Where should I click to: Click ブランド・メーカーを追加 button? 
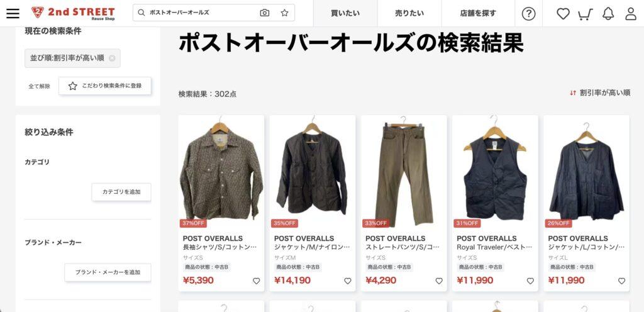click(108, 272)
